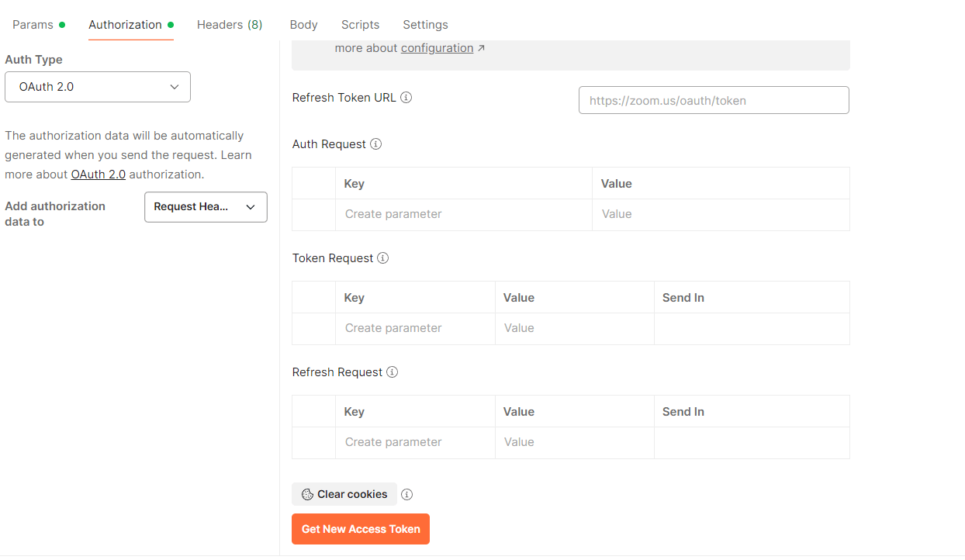Click the Get New Access Token button
The image size is (965, 560).
(361, 528)
